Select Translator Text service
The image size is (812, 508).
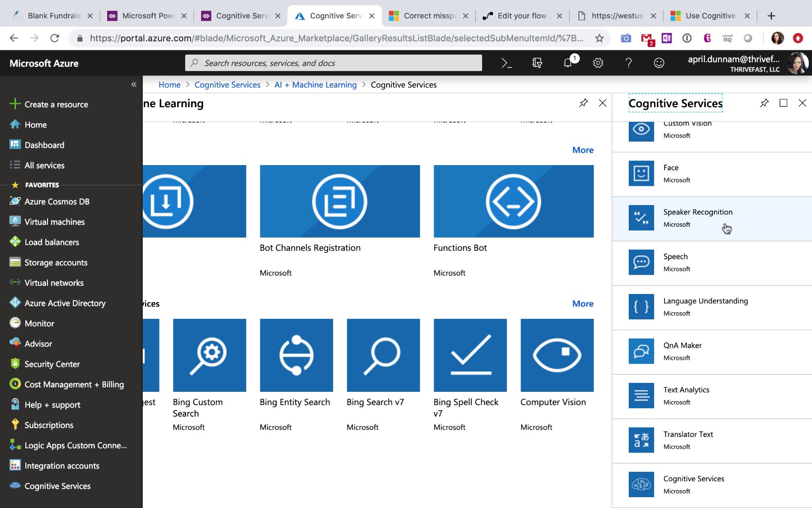[x=712, y=440]
